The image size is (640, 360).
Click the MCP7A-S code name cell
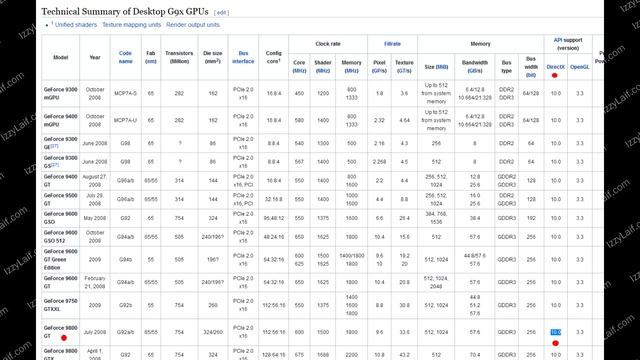pos(125,93)
